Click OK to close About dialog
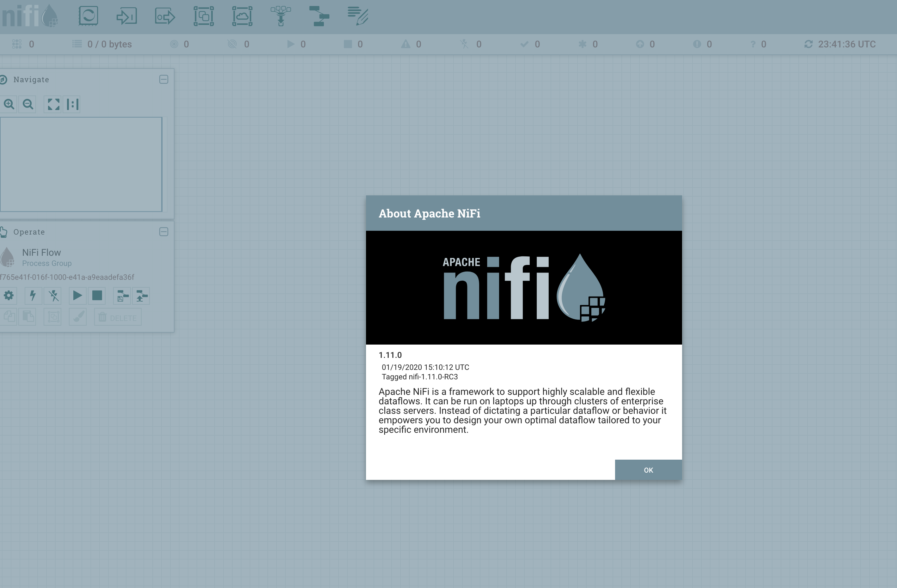This screenshot has height=588, width=897. click(648, 470)
